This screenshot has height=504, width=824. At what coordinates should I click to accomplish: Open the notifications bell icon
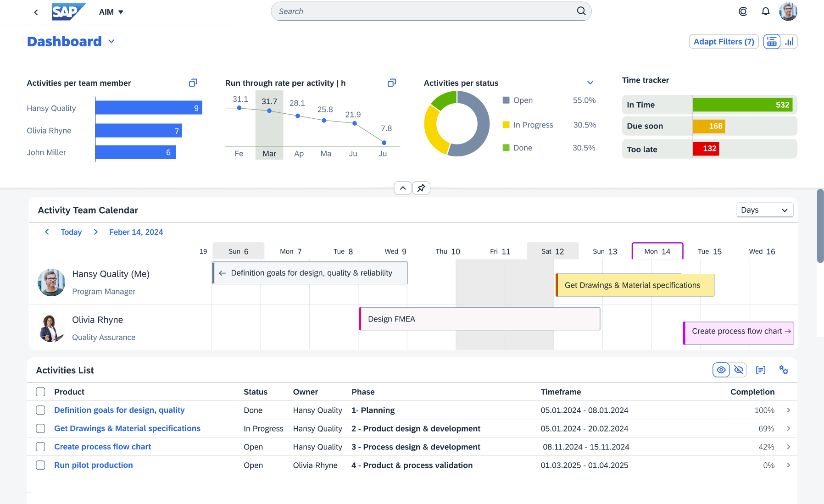pos(765,11)
